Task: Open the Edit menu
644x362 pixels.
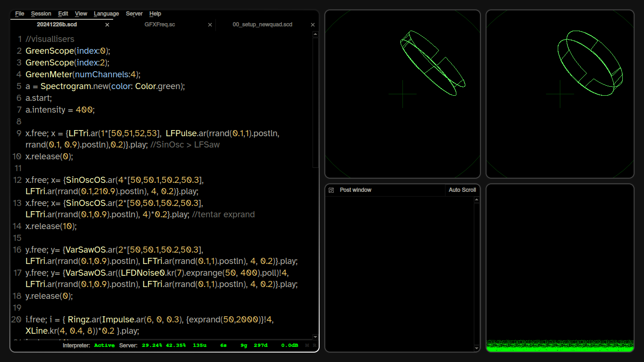Action: pyautogui.click(x=63, y=14)
